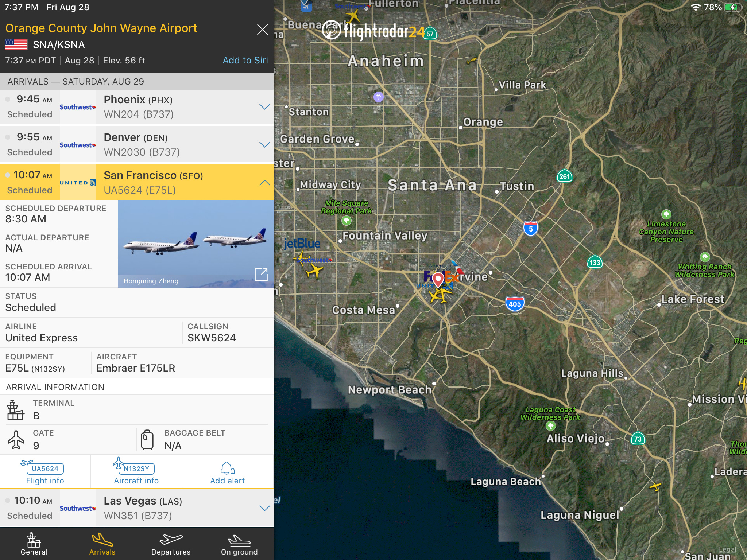The width and height of the screenshot is (747, 560).
Task: Expand the Las Vegas WN351 arrival
Action: (x=264, y=508)
